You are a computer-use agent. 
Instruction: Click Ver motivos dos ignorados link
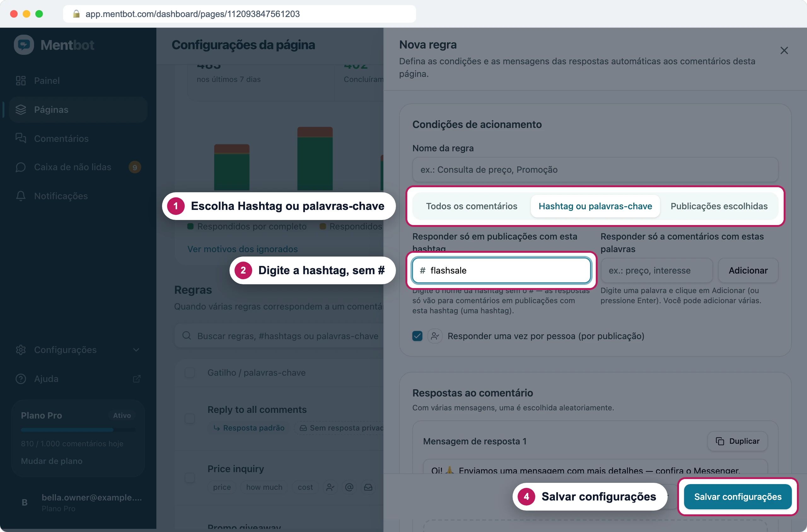tap(242, 249)
